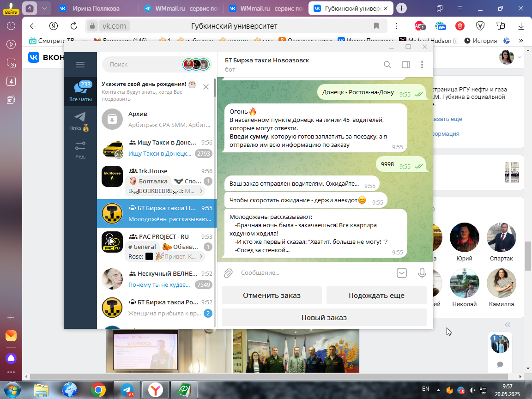Click the Windows Start button

tap(12, 390)
